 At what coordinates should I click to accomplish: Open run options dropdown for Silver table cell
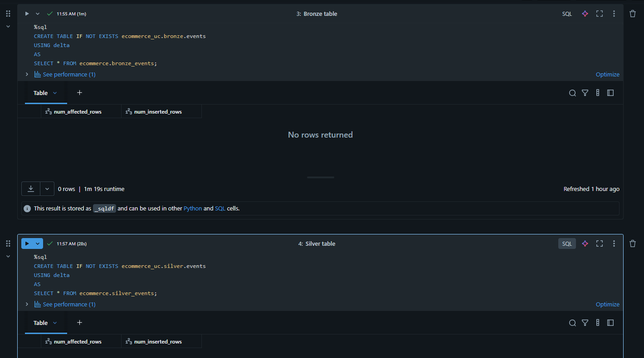(x=38, y=243)
